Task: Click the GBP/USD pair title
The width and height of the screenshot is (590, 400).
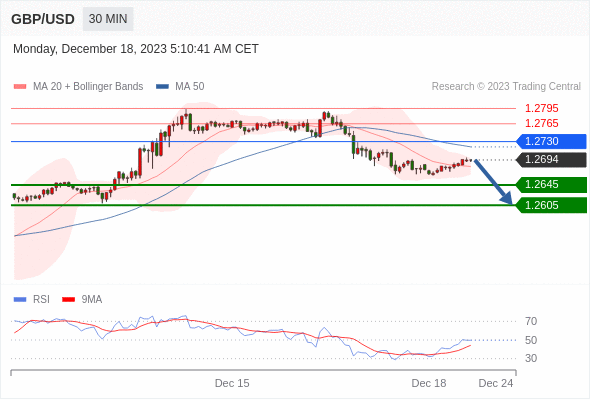Action: tap(43, 19)
